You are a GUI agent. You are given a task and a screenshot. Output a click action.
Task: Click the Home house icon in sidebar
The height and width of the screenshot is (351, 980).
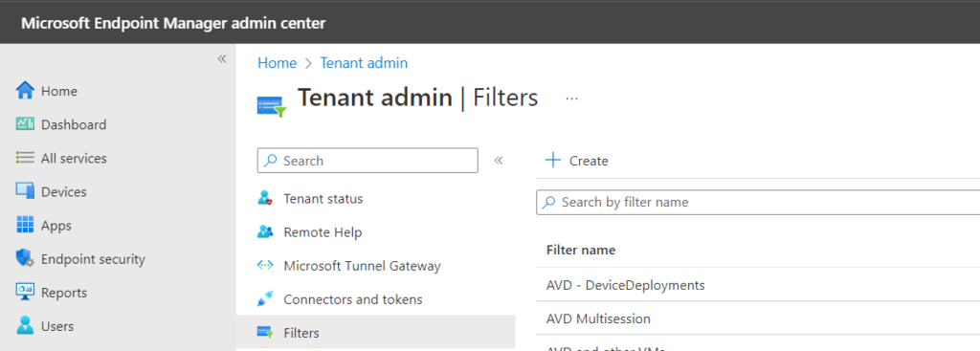[25, 91]
